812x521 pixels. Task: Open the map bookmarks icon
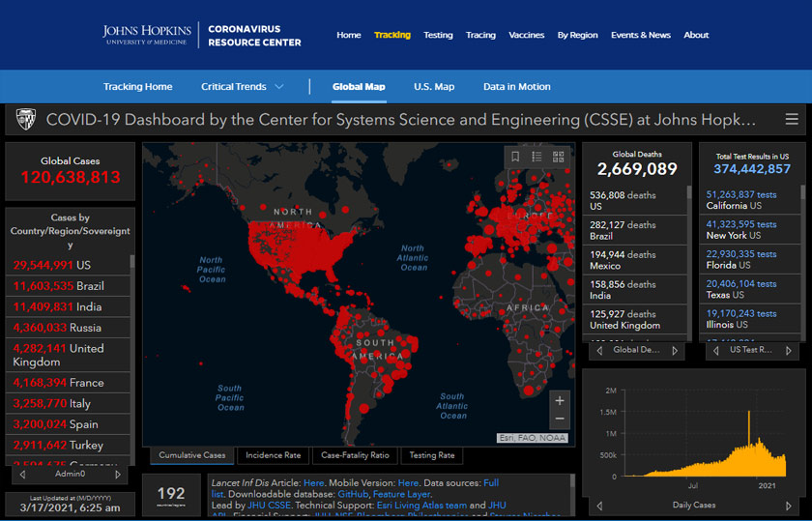pyautogui.click(x=516, y=157)
